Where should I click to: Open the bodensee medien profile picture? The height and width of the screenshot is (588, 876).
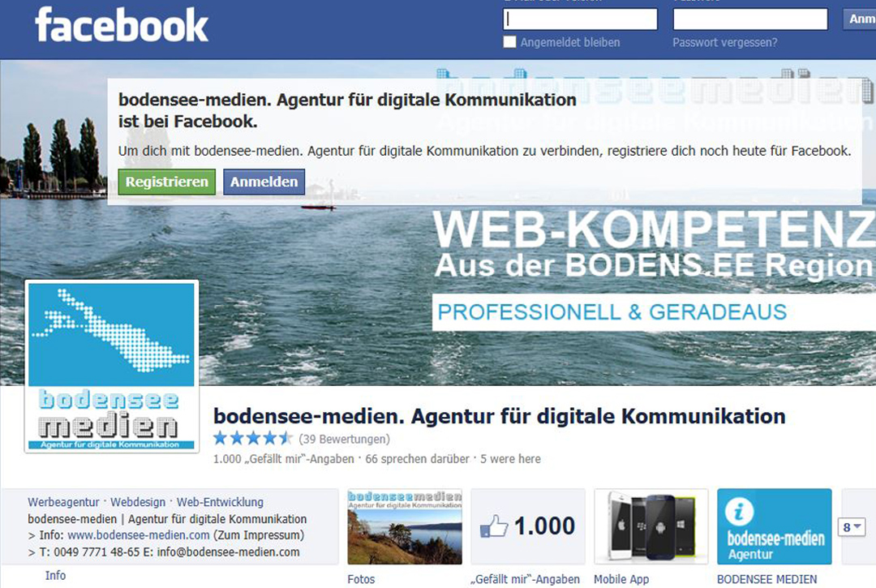tap(112, 367)
